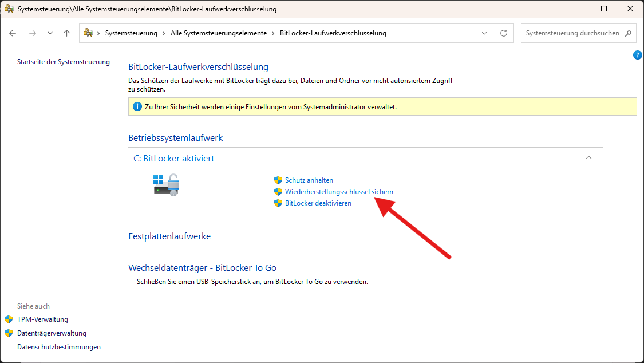Screen dimensions: 644x363
Task: Open the recent locations dropdown chevron
Action: pyautogui.click(x=50, y=33)
